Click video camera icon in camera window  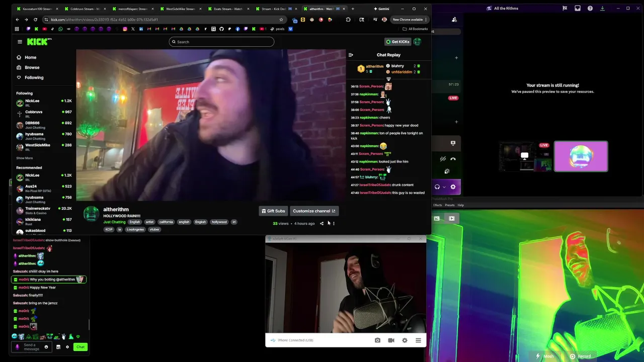pyautogui.click(x=391, y=340)
